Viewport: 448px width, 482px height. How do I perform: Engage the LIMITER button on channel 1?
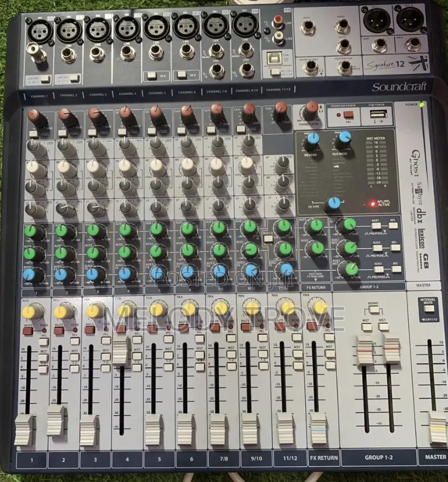click(45, 79)
